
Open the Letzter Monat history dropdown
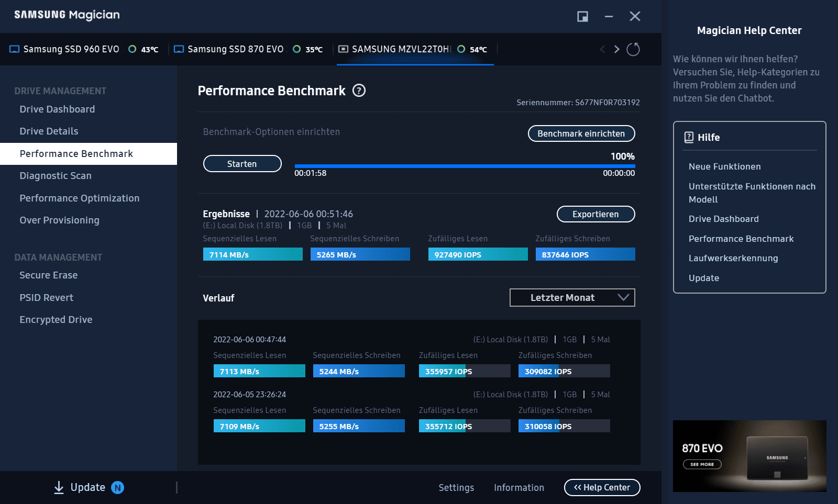(572, 298)
